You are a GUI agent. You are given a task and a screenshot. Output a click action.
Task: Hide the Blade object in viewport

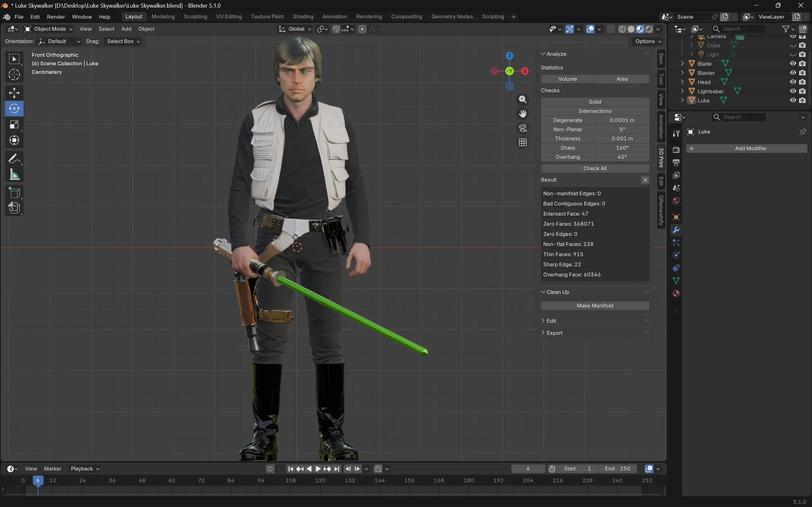(793, 63)
